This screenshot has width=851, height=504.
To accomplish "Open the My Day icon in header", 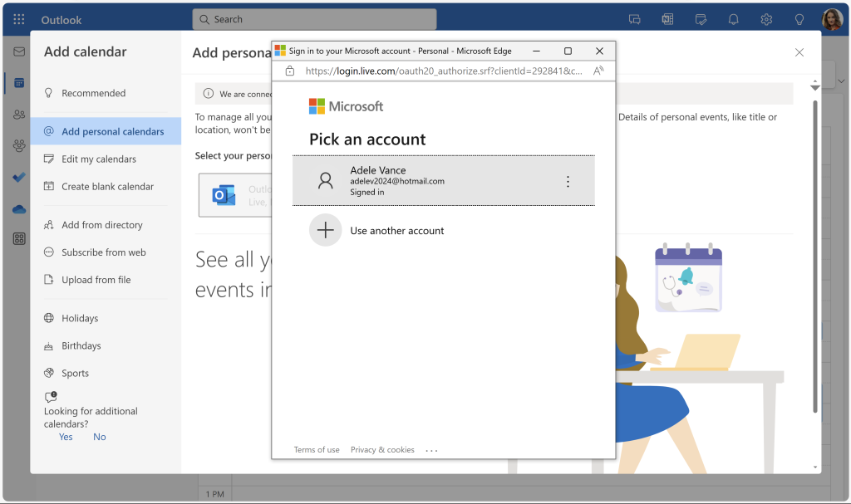I will [701, 20].
